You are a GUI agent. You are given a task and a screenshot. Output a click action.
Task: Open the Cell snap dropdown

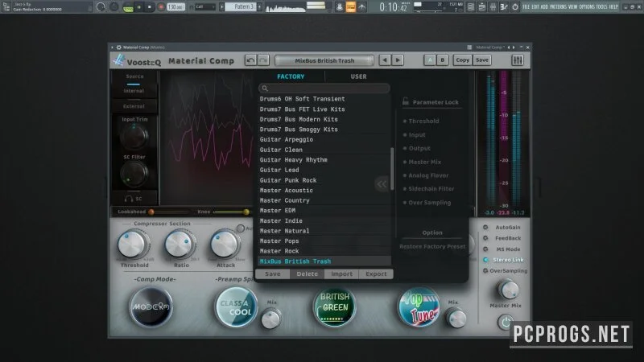point(204,7)
